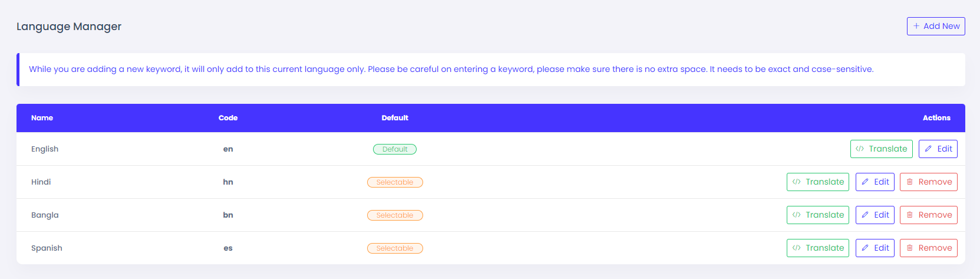Click the pencil icon in Hindi row

pos(865,182)
